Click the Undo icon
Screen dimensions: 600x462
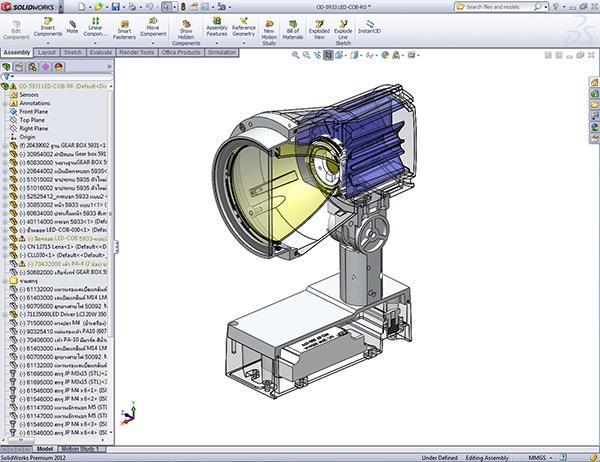149,7
